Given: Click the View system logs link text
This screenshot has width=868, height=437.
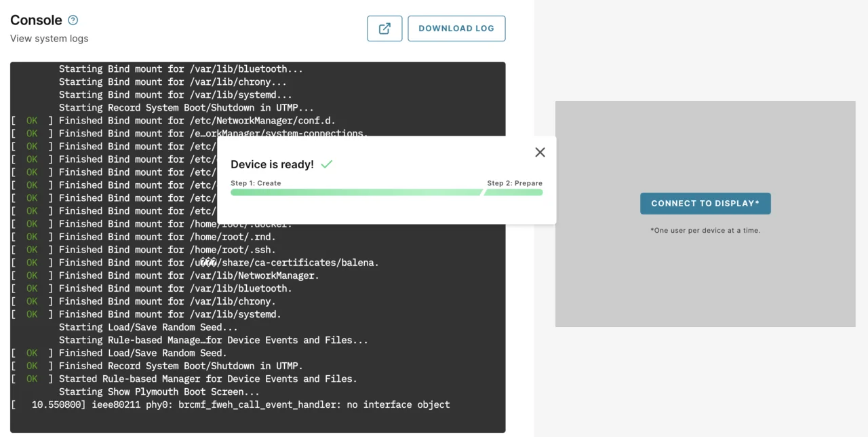Looking at the screenshot, I should click(48, 39).
